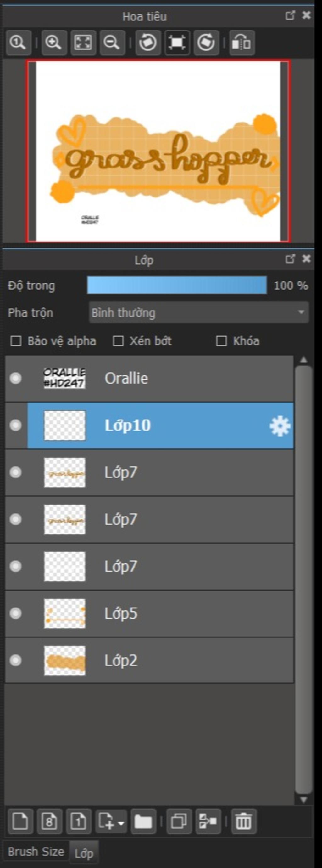Enable the Bảo vệ alpha checkbox
Screen dimensions: 322x868
click(16, 341)
